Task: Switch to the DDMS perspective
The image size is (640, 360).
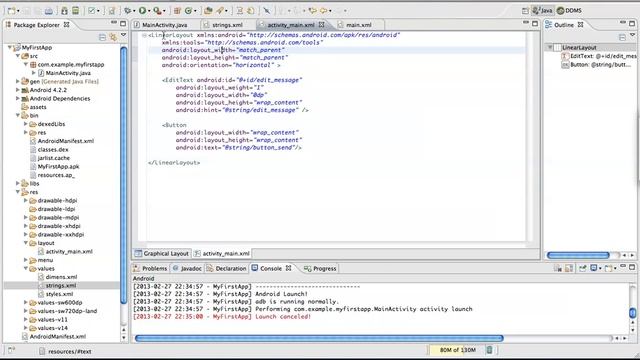Action: tap(569, 11)
